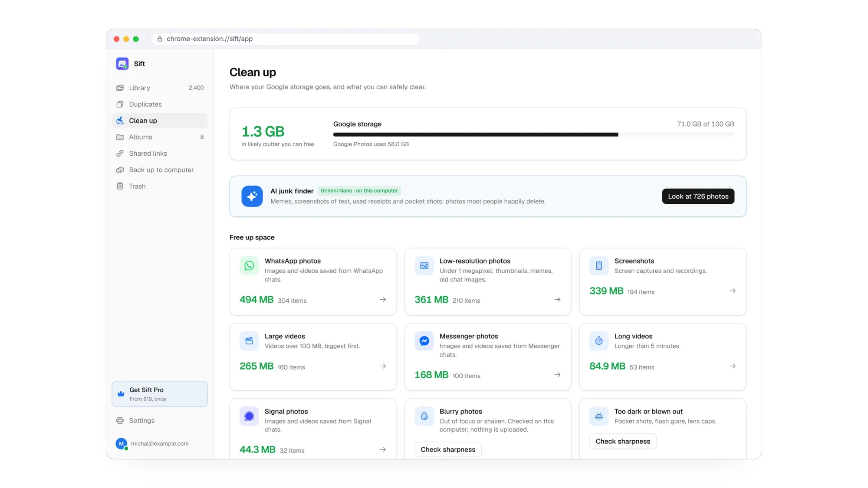Click the Shared links chain icon
Image resolution: width=868 pixels, height=488 pixels.
tap(120, 154)
